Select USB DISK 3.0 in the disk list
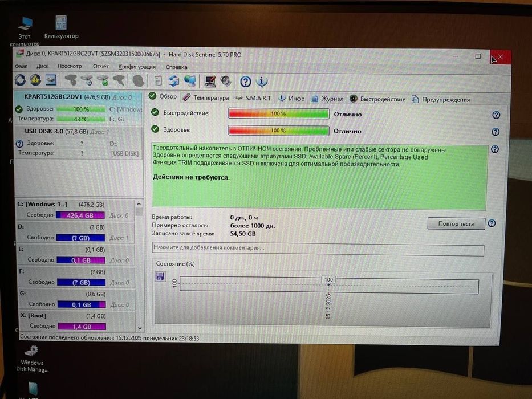Viewport: 532px width, 399px height. 79,142
